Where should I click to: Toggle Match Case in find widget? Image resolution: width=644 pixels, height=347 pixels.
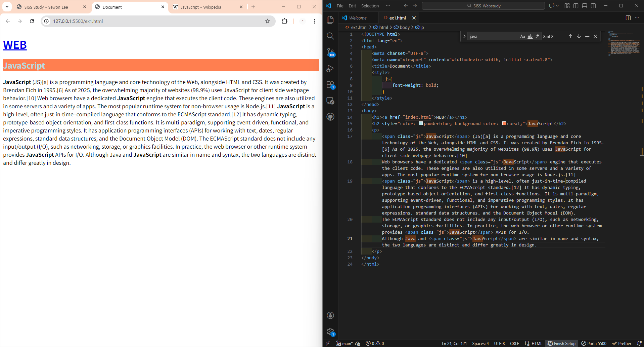coord(522,36)
